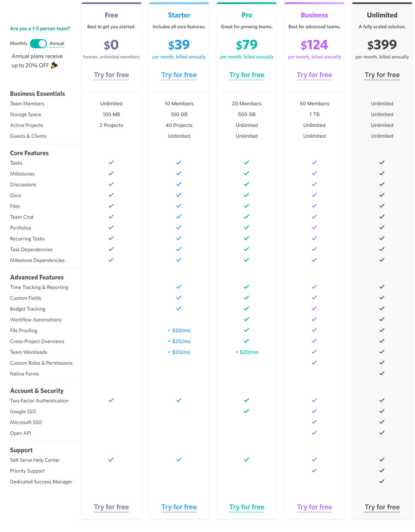
Task: Click the party popper emoji icon
Action: 54,65
